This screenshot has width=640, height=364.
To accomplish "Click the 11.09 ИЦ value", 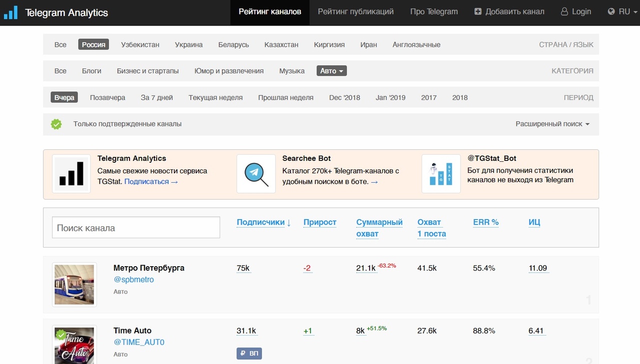I will pyautogui.click(x=538, y=268).
